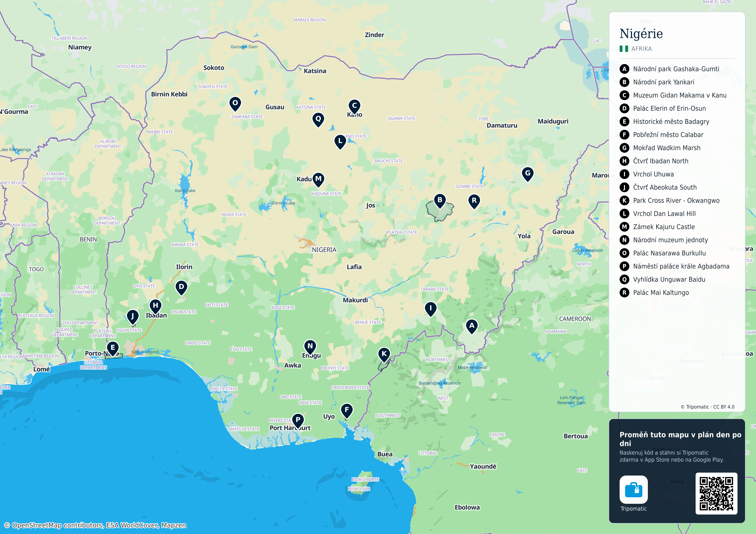The image size is (756, 534).
Task: Click the Birnin Kebbi city label
Action: [x=169, y=94]
